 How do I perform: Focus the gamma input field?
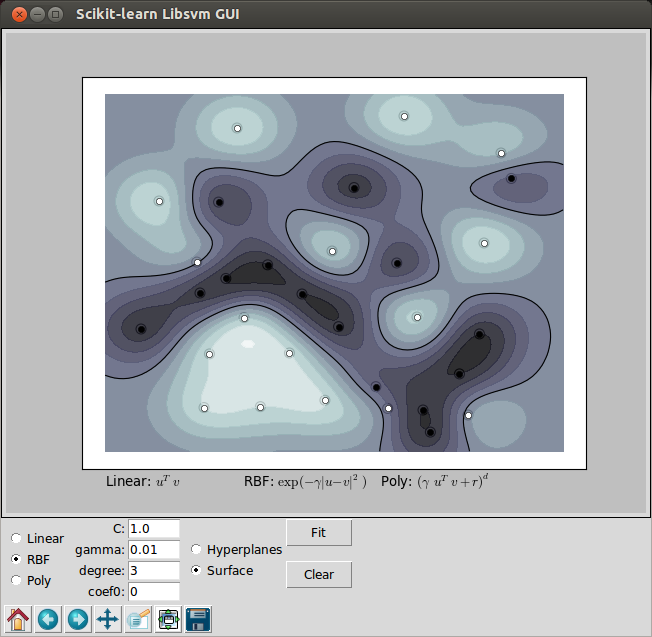click(154, 550)
